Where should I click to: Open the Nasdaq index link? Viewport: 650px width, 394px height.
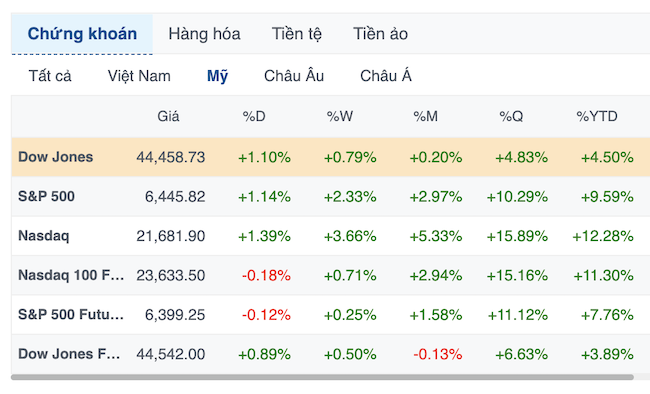coord(44,236)
